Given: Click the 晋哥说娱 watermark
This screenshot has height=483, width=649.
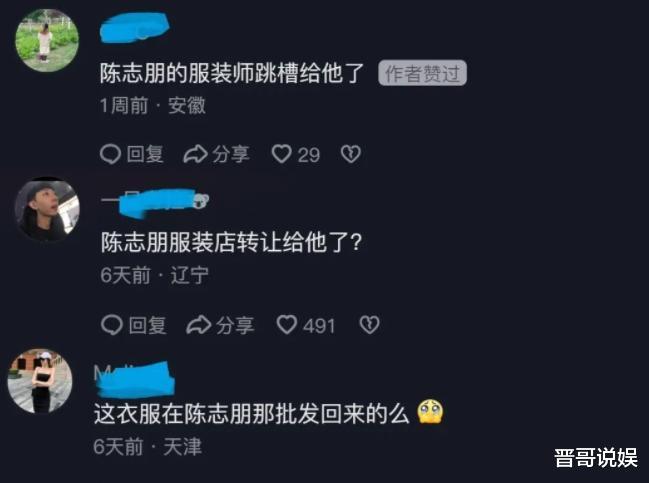Looking at the screenshot, I should tap(596, 458).
